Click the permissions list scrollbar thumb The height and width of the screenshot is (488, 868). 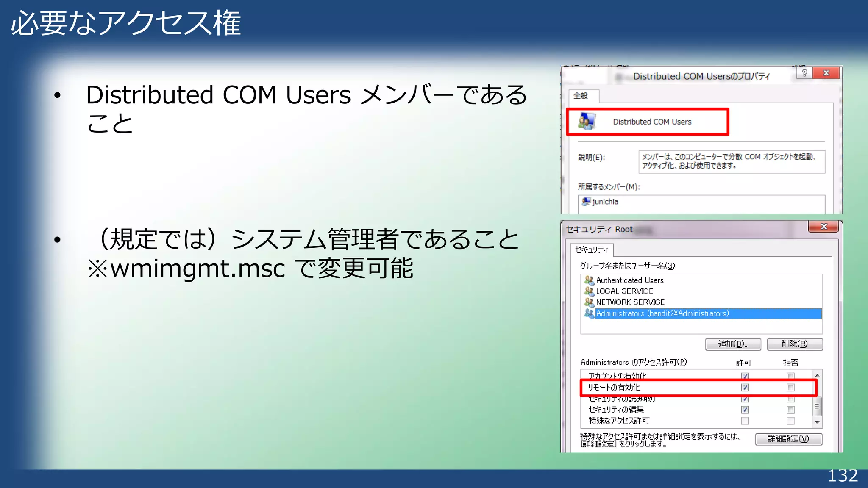click(817, 406)
